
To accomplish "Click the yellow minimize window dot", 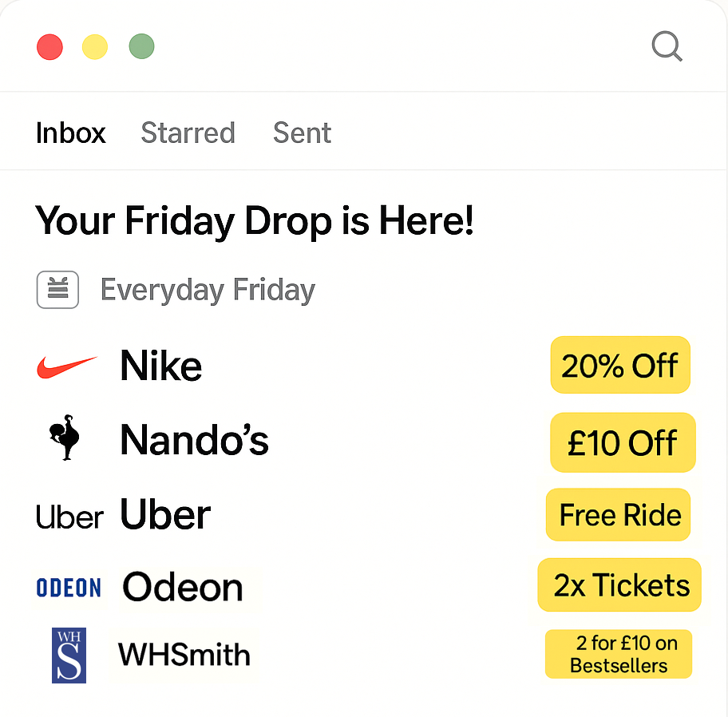I will (x=95, y=47).
